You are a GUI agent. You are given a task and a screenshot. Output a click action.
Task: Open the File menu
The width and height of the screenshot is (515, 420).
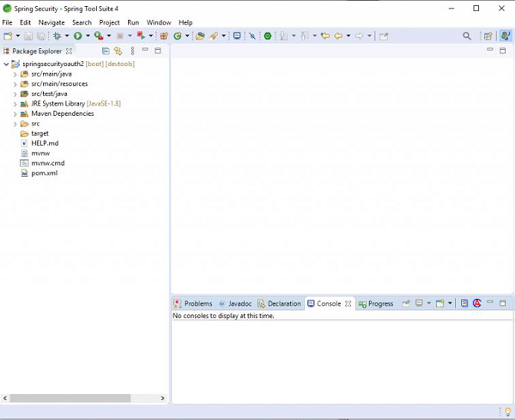pos(7,22)
